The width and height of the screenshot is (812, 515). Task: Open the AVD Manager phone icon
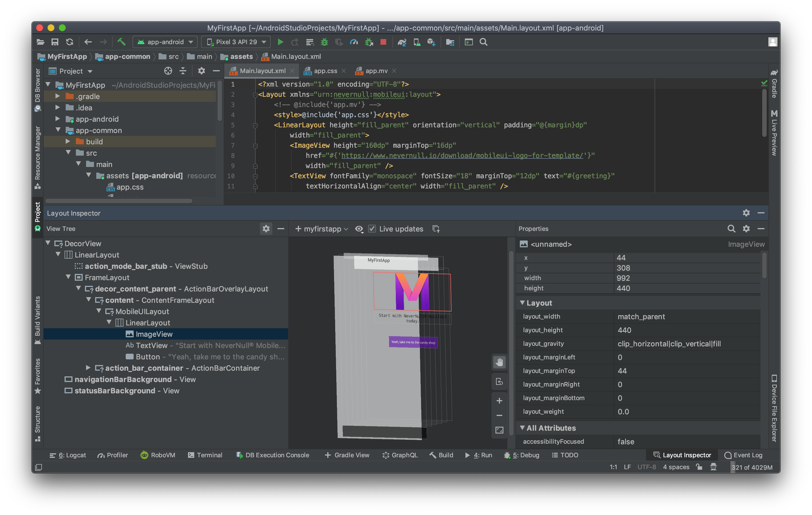[417, 42]
